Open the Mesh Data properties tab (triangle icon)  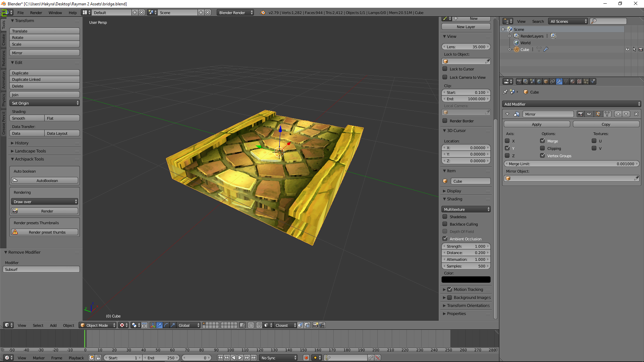566,81
